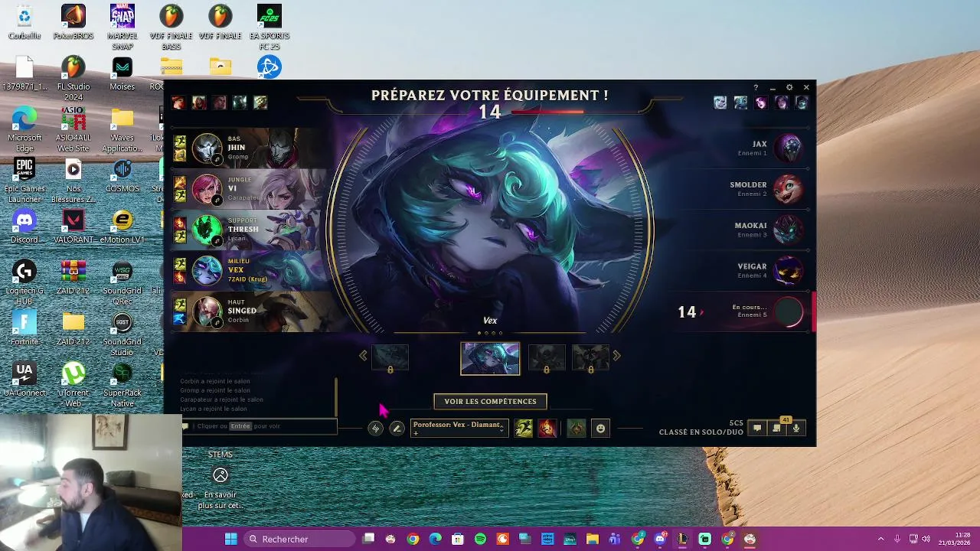This screenshot has height=551, width=980.
Task: Open the rune page dropdown Porofessor: Vex
Action: [x=459, y=429]
